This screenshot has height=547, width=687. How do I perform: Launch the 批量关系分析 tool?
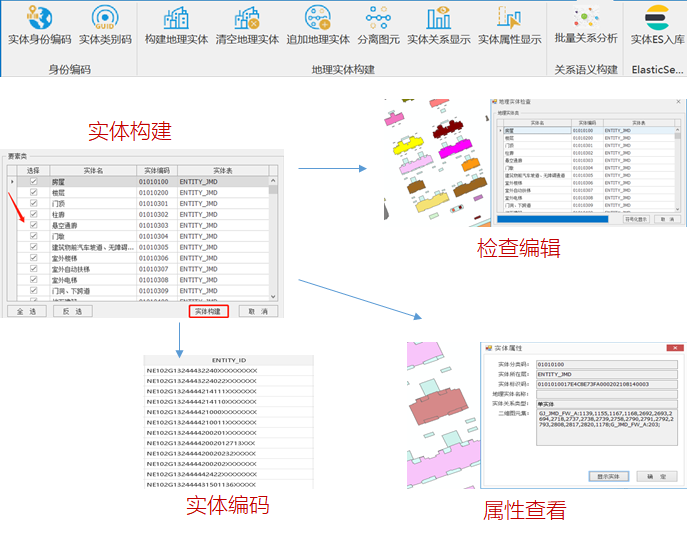click(x=586, y=17)
